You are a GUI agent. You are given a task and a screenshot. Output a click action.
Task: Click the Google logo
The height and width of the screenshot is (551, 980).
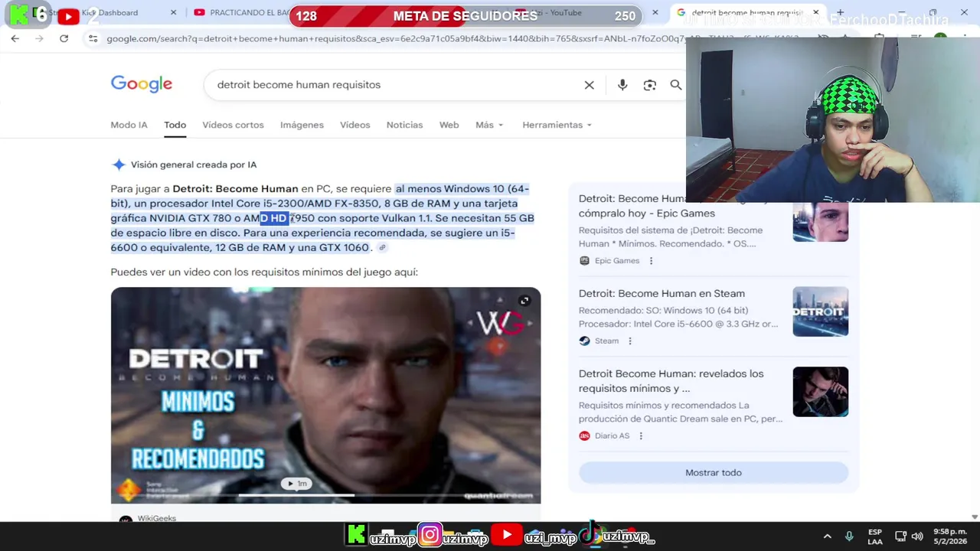[x=142, y=84]
